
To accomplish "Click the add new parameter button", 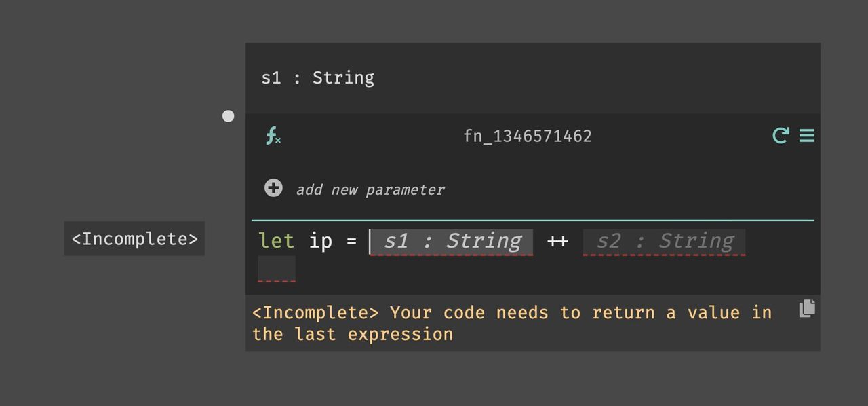I will pyautogui.click(x=370, y=189).
